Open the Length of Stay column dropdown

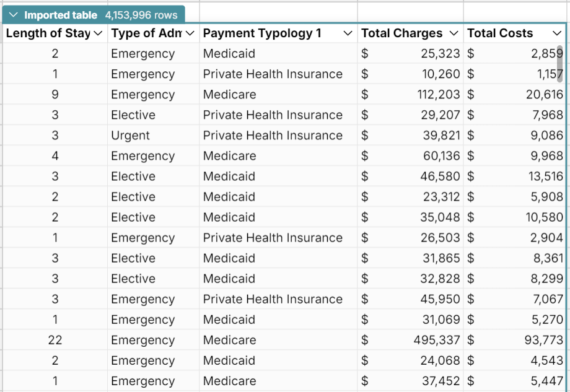coord(99,33)
